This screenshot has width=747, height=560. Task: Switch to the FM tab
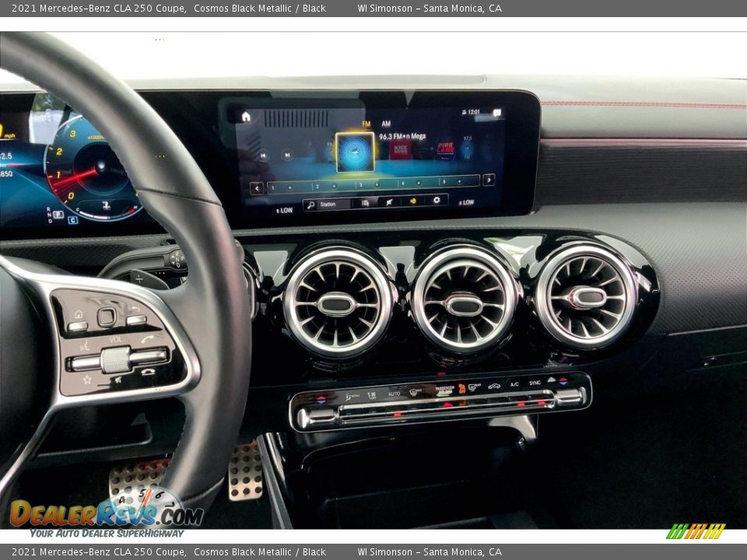(366, 123)
